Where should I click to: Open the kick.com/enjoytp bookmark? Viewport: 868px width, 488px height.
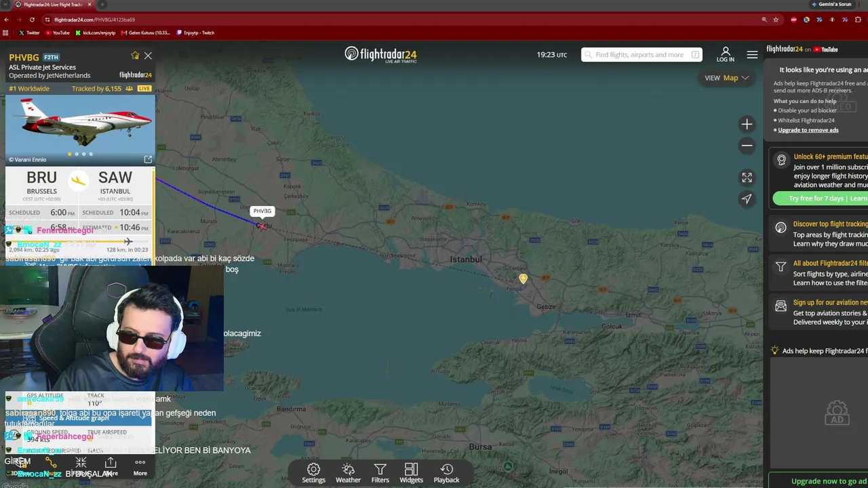[x=96, y=33]
